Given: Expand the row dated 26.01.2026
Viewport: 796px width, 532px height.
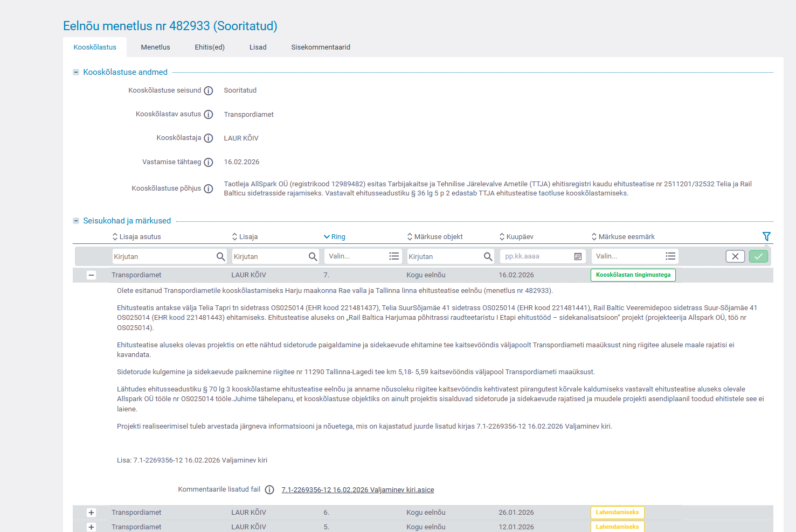Looking at the screenshot, I should pyautogui.click(x=92, y=513).
